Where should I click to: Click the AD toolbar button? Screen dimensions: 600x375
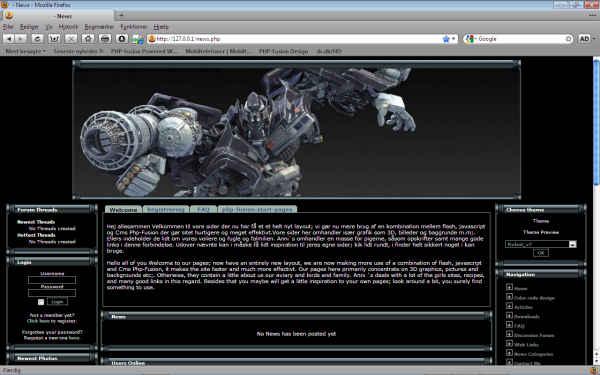point(584,39)
